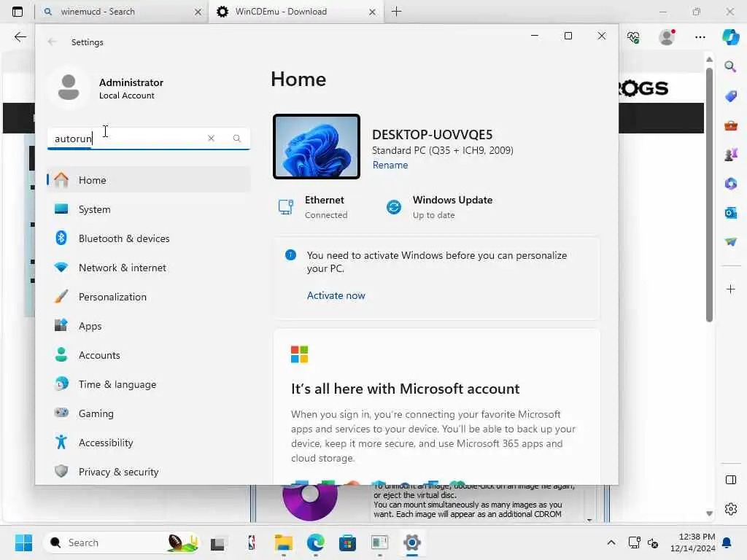Screen dimensions: 747x560
Task: Click the network icon in system tray
Action: click(x=634, y=542)
